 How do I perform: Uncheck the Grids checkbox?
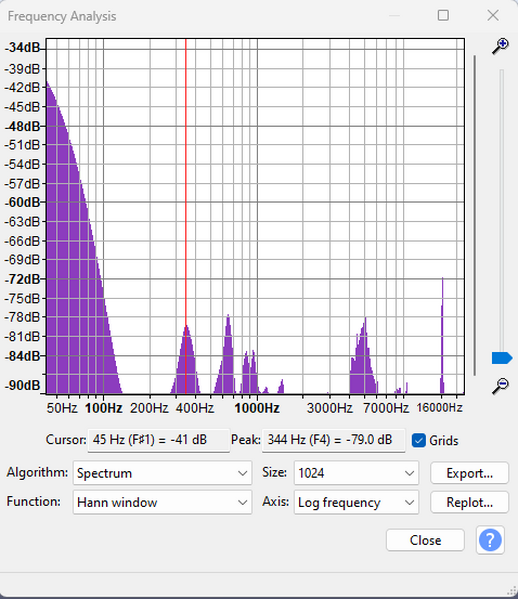pyautogui.click(x=419, y=440)
